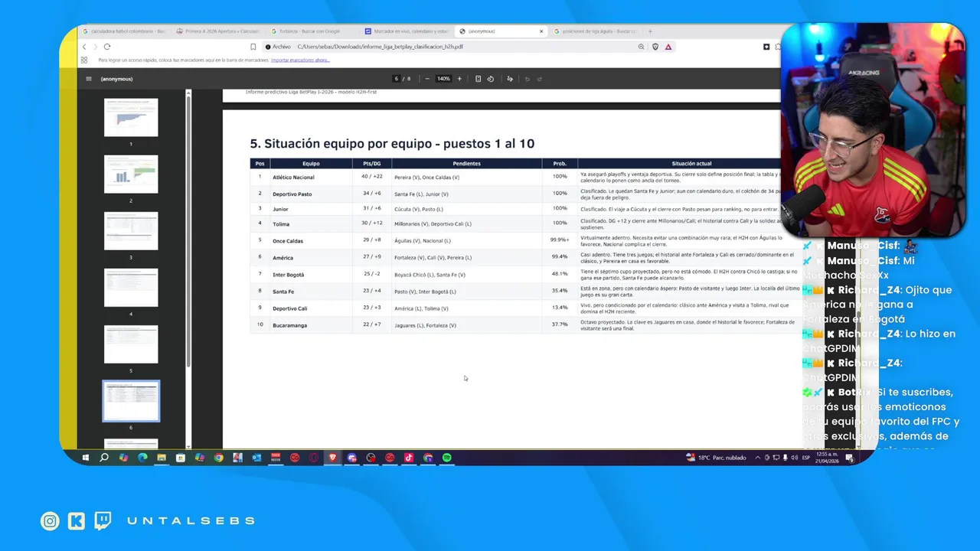Viewport: 980px width, 551px height.
Task: Go back with the browser back arrow
Action: point(84,47)
